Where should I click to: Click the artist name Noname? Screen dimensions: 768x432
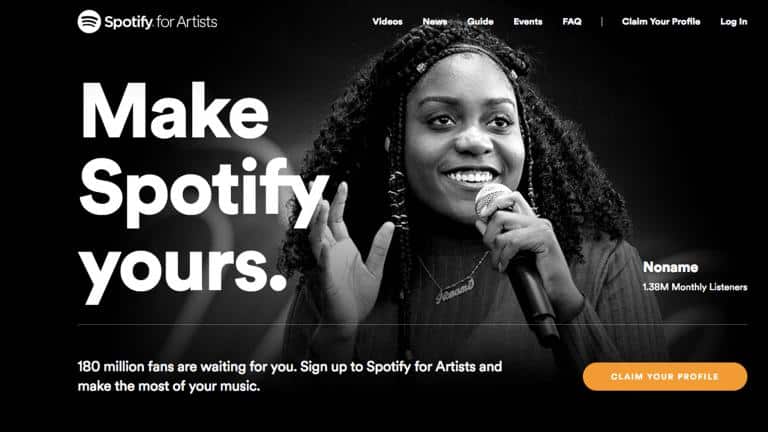coord(670,267)
